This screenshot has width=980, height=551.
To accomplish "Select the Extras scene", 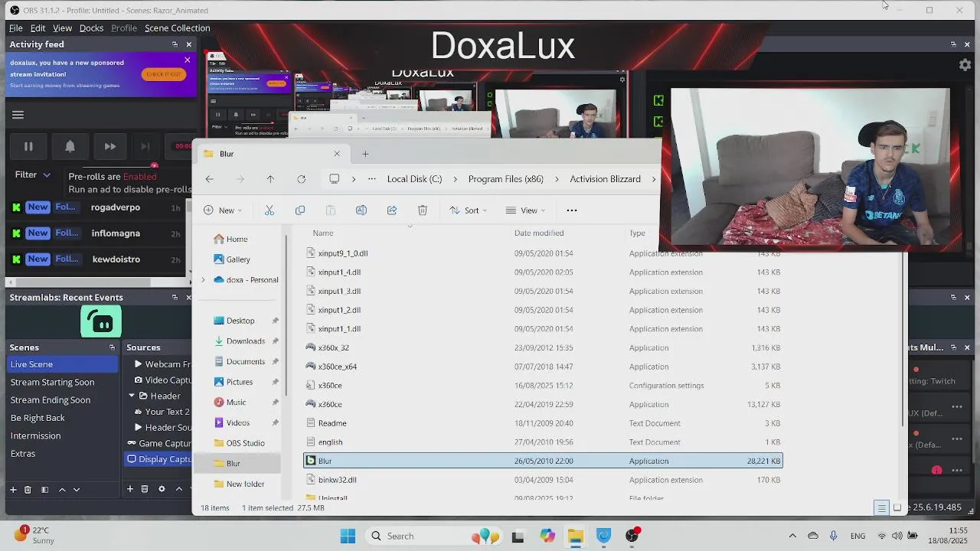I will [63, 454].
